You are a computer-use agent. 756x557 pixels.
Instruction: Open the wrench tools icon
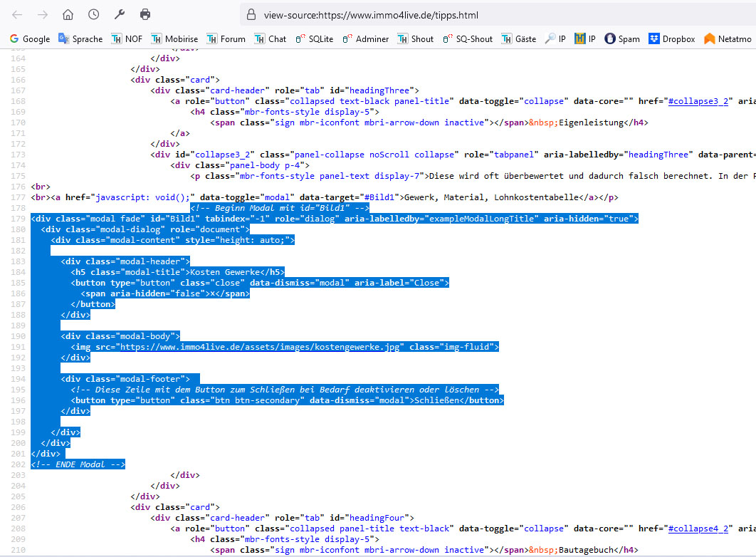pos(120,14)
